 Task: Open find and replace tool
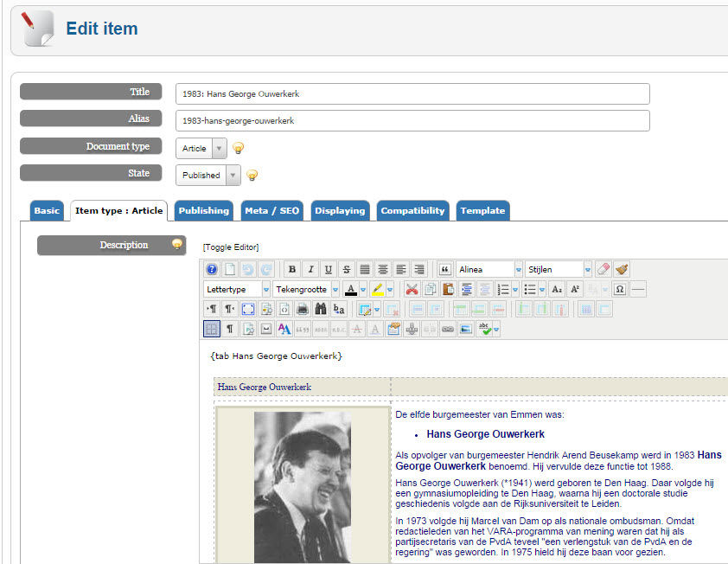338,309
